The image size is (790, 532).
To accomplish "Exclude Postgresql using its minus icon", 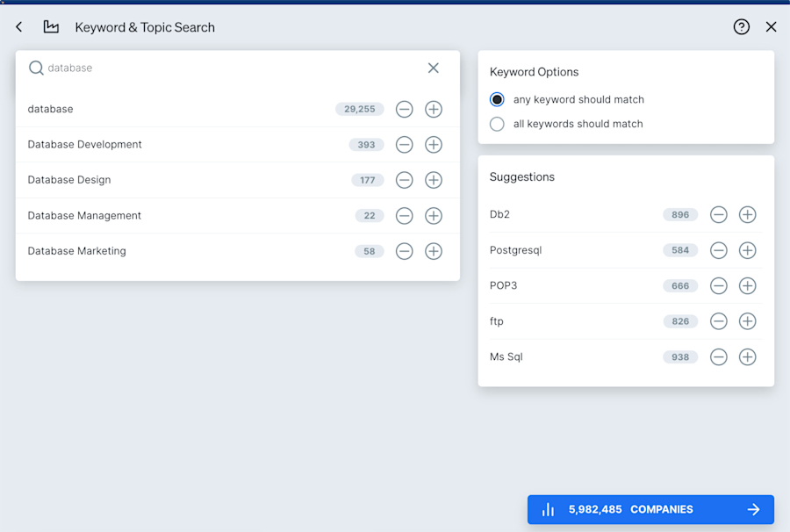I will [x=718, y=250].
